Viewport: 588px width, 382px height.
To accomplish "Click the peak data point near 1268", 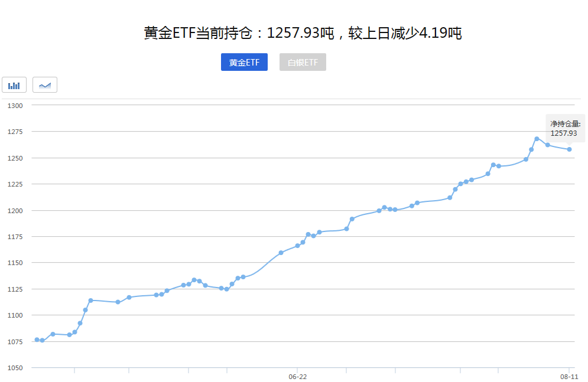I will point(537,138).
